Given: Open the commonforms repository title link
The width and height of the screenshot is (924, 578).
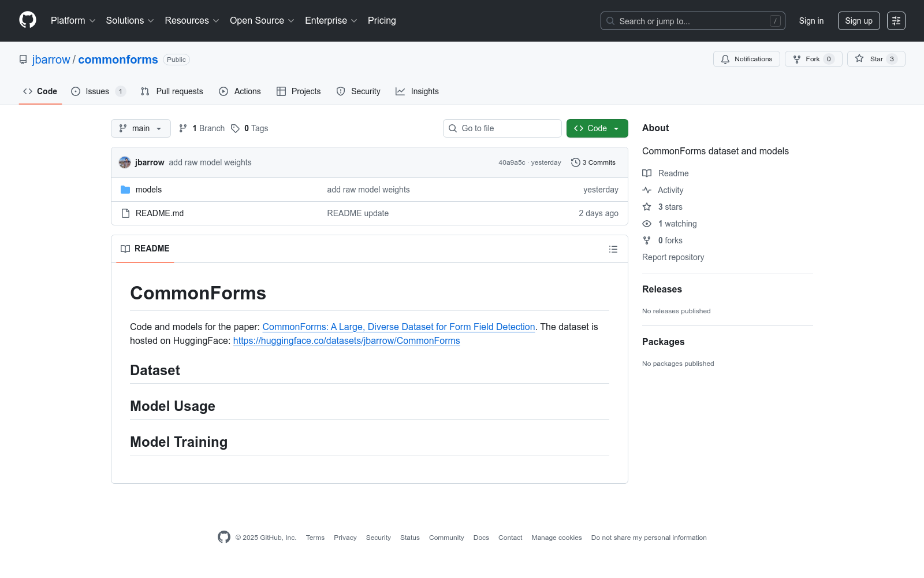Looking at the screenshot, I should point(118,60).
